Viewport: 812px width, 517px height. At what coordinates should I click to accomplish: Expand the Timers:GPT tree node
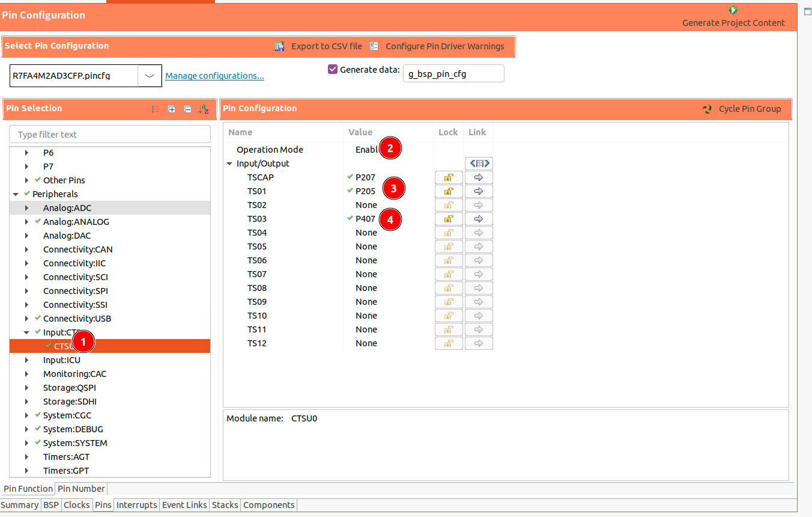click(x=26, y=471)
